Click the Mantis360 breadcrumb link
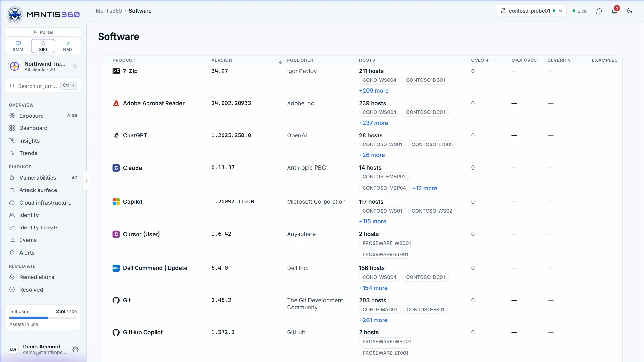This screenshot has height=362, width=644. point(109,11)
